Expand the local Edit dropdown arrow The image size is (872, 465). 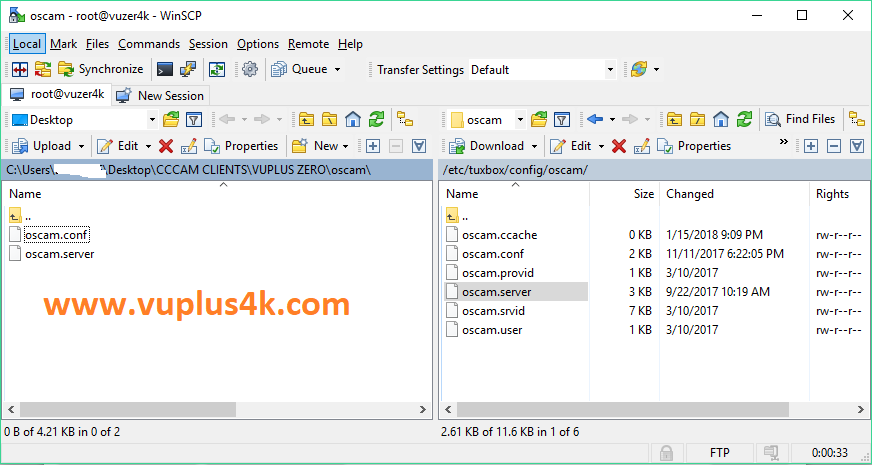coord(148,146)
